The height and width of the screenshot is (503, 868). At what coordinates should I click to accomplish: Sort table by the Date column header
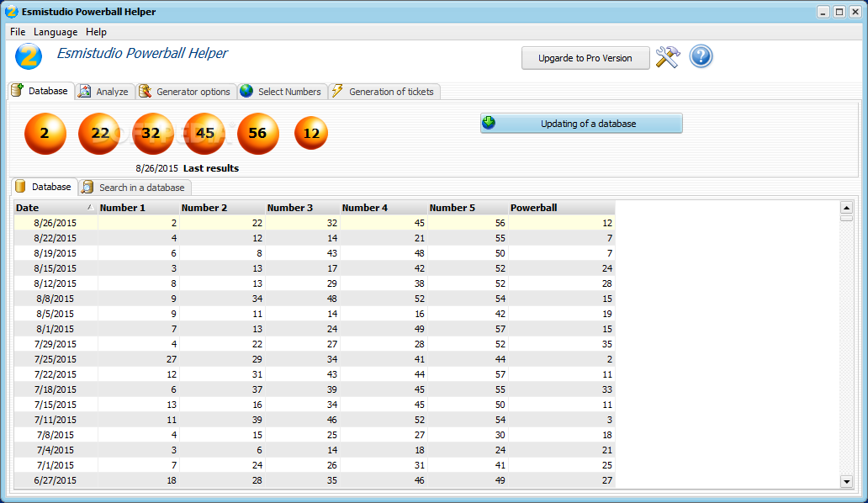[x=56, y=208]
